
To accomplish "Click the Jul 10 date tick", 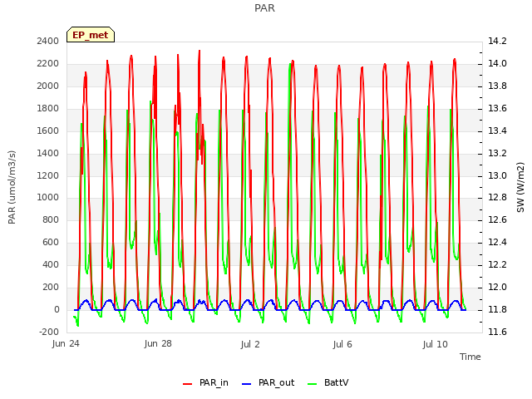I will click(436, 344).
